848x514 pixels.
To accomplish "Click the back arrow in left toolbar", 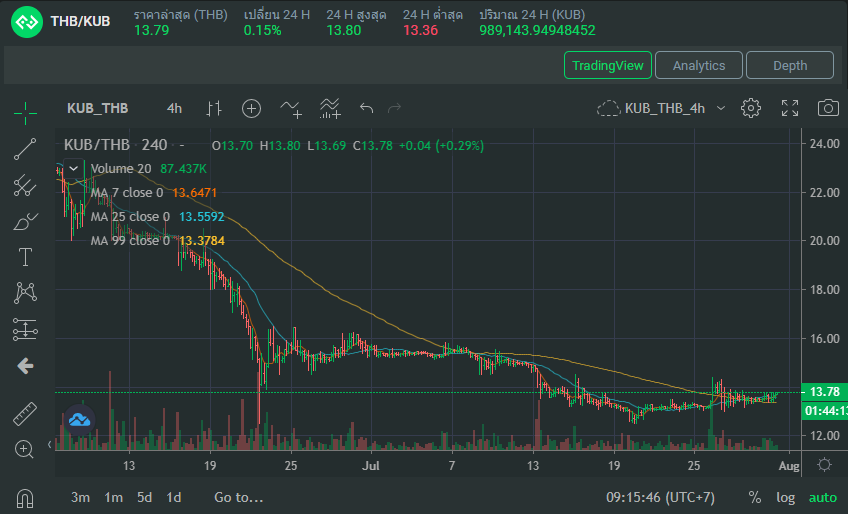I will (x=25, y=366).
